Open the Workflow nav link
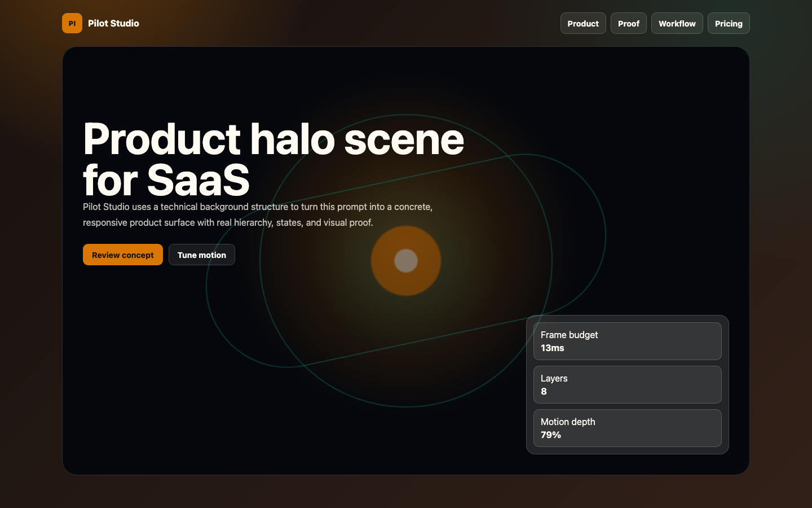Viewport: 812px width, 508px height. 677,23
